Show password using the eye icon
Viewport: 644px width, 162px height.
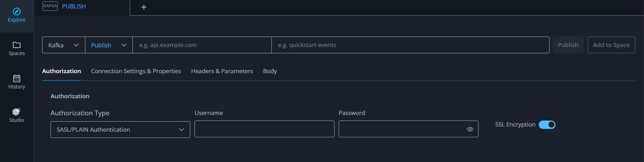click(470, 129)
